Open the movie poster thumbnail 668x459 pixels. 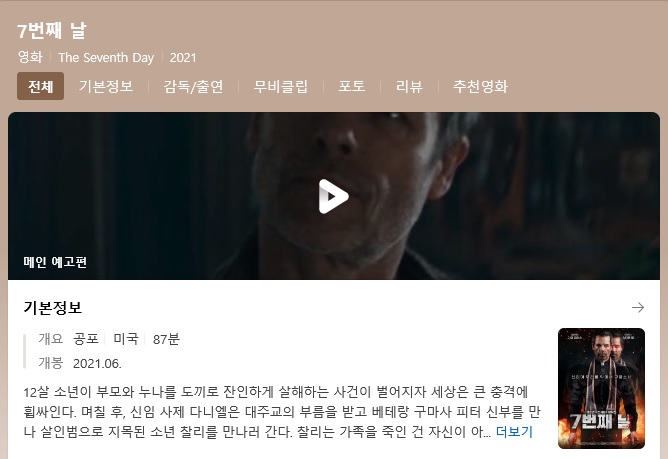[x=601, y=388]
